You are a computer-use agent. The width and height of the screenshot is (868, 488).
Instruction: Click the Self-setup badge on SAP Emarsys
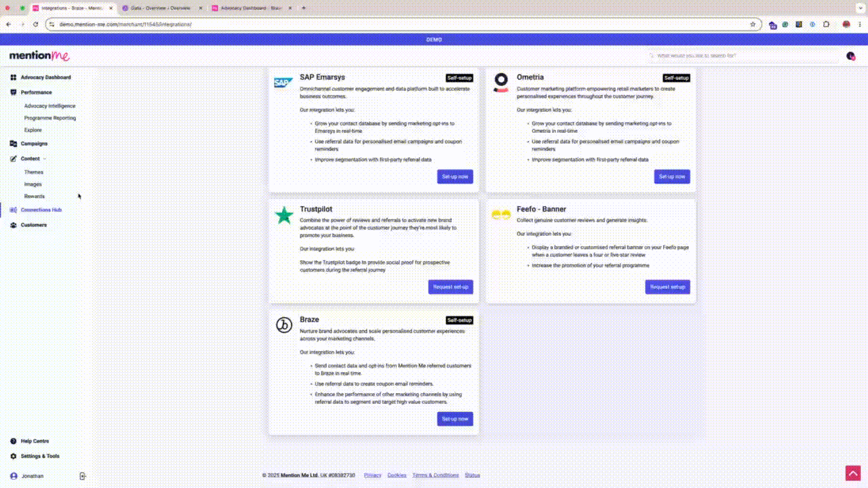point(460,78)
